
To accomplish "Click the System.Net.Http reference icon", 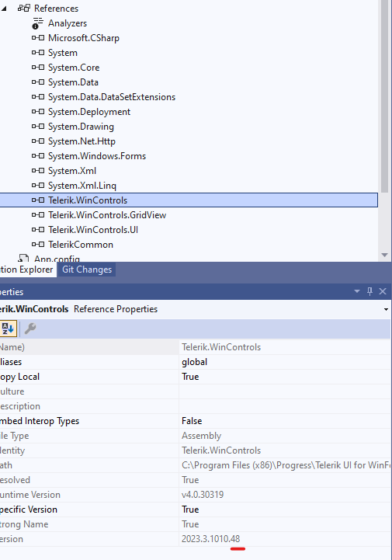I will pyautogui.click(x=38, y=141).
